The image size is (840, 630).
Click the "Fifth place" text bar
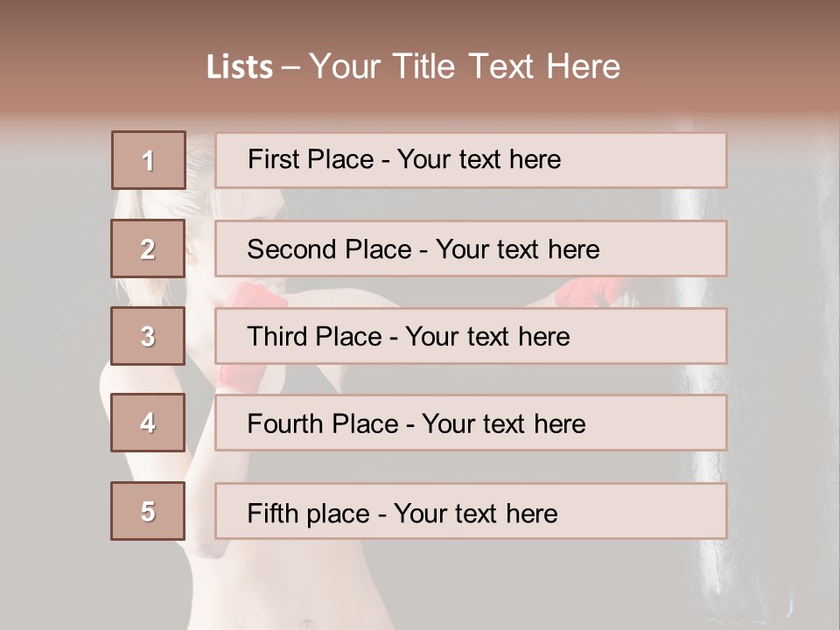[x=471, y=511]
